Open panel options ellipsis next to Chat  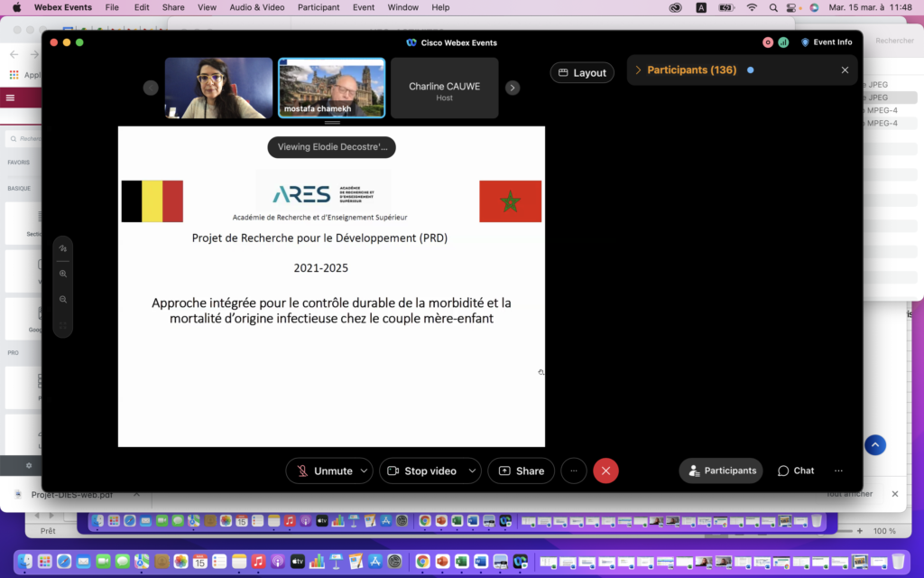(838, 471)
